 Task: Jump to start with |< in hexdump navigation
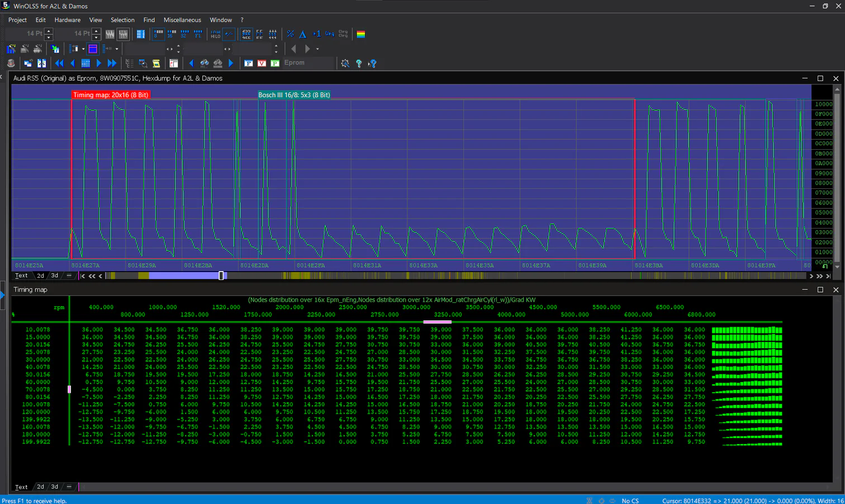tap(83, 275)
